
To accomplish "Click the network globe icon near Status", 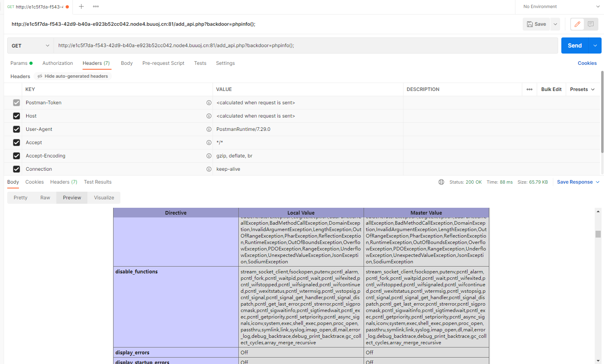I will point(441,182).
